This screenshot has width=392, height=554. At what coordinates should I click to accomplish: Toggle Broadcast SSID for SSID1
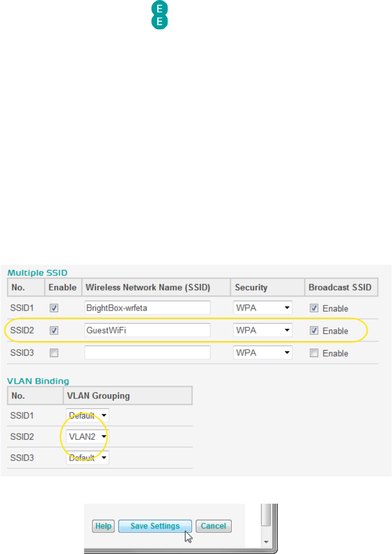point(314,308)
